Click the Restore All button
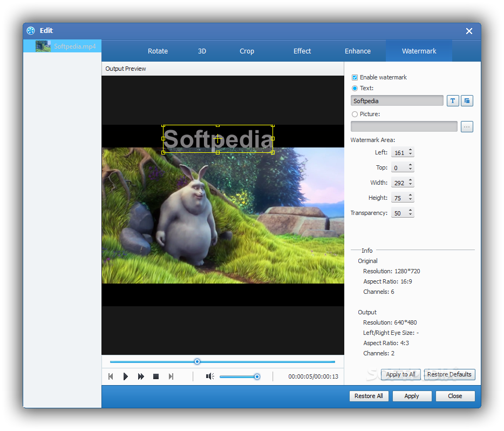This screenshot has width=504, height=431. pyautogui.click(x=369, y=396)
